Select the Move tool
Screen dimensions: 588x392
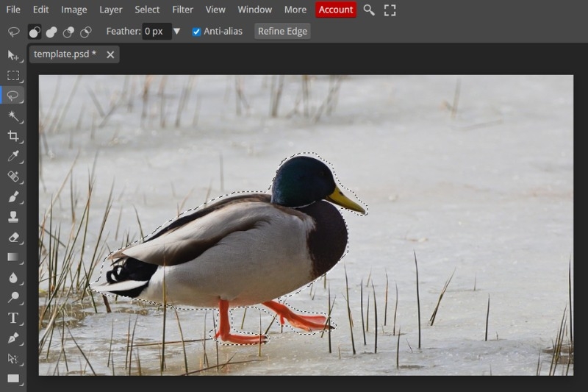coord(13,55)
